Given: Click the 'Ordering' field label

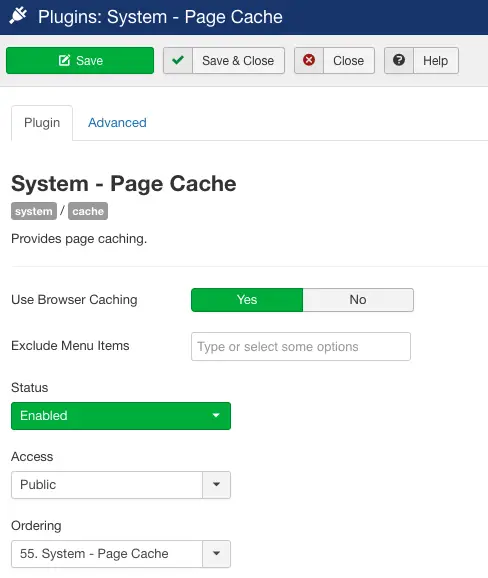Looking at the screenshot, I should (x=36, y=526).
